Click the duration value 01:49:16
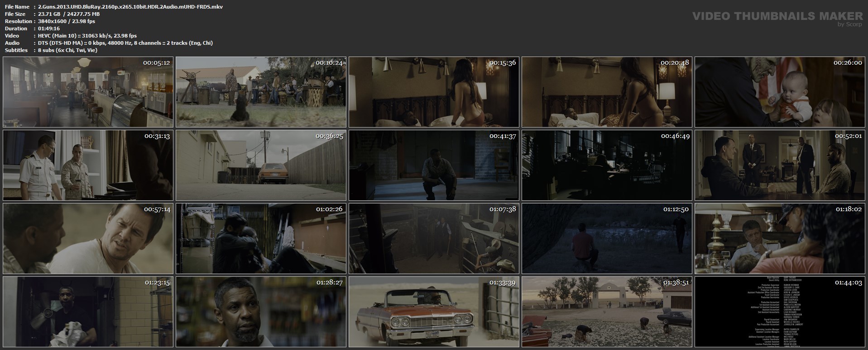Image resolution: width=868 pixels, height=350 pixels. point(49,28)
